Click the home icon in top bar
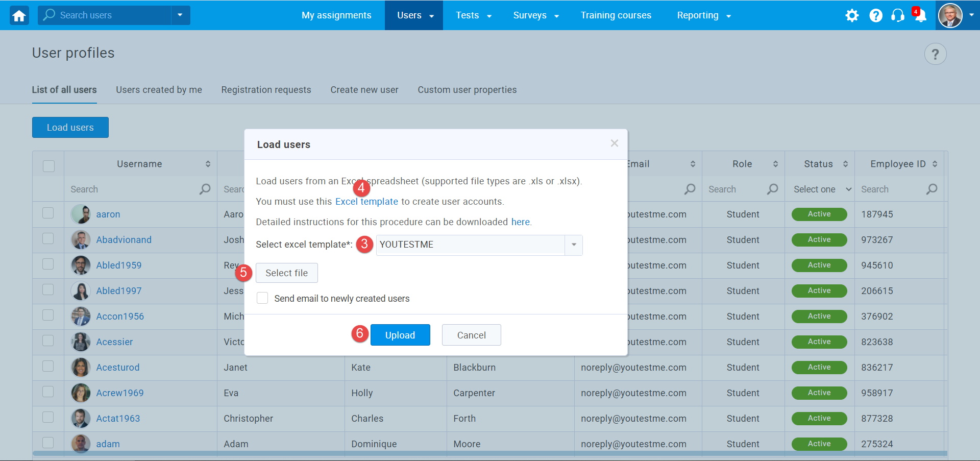 [19, 16]
